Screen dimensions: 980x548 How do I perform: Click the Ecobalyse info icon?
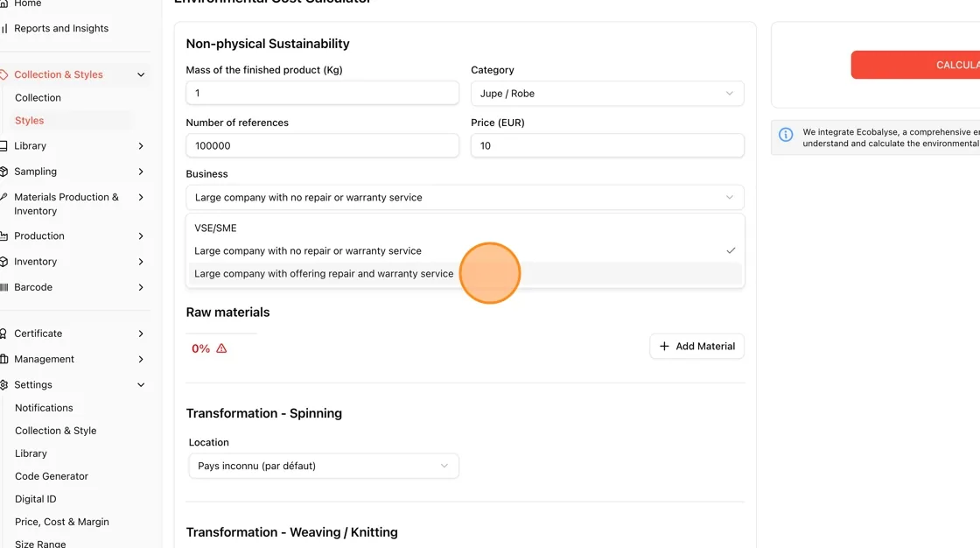(x=786, y=135)
